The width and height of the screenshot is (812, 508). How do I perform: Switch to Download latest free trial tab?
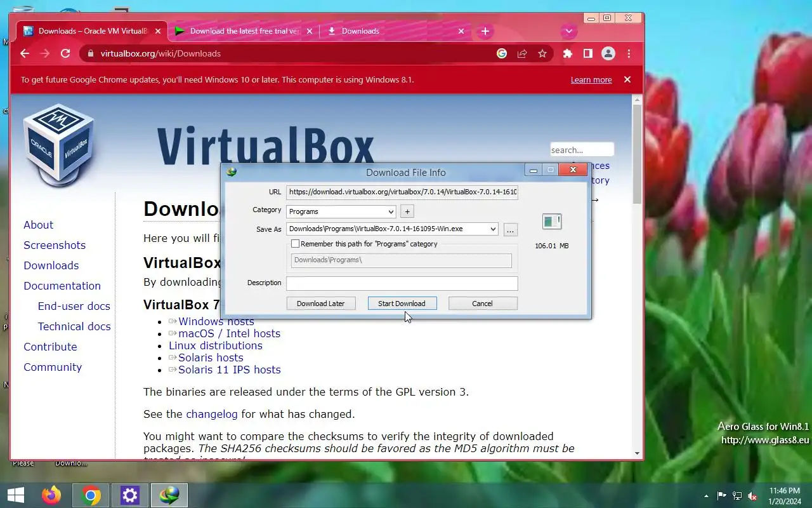(244, 31)
